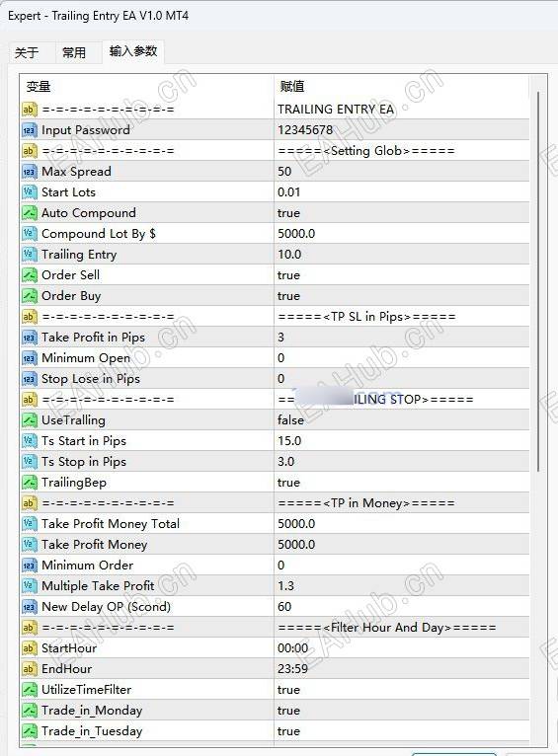The width and height of the screenshot is (558, 756).
Task: Select the Trade_in_Tuesday true value
Action: point(288,731)
